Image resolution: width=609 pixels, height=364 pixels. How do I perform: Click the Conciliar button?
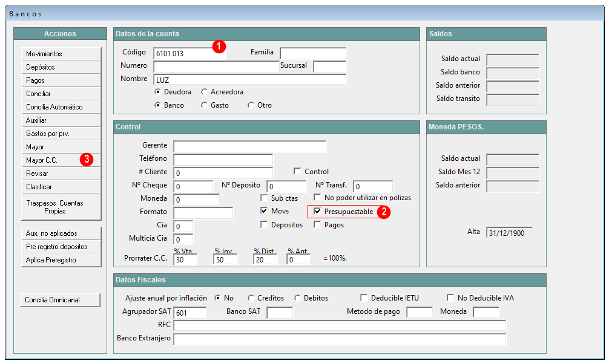coord(61,94)
